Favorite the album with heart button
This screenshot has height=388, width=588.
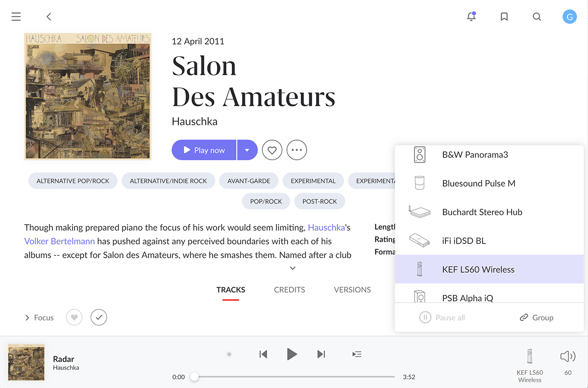272,150
